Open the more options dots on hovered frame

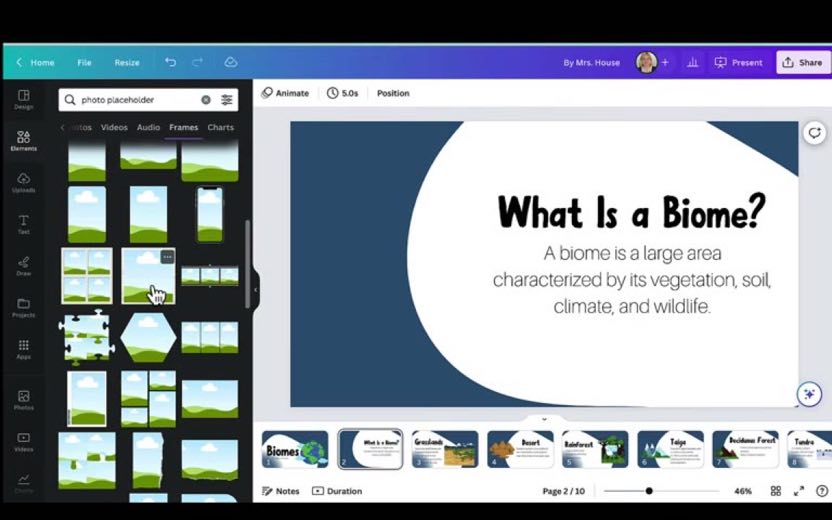pos(167,257)
